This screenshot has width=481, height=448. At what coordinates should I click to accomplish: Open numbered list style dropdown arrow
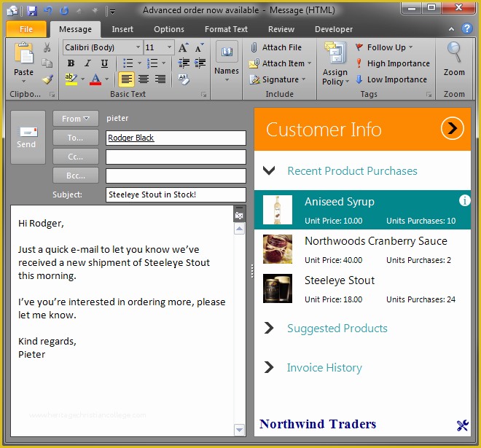[x=163, y=63]
